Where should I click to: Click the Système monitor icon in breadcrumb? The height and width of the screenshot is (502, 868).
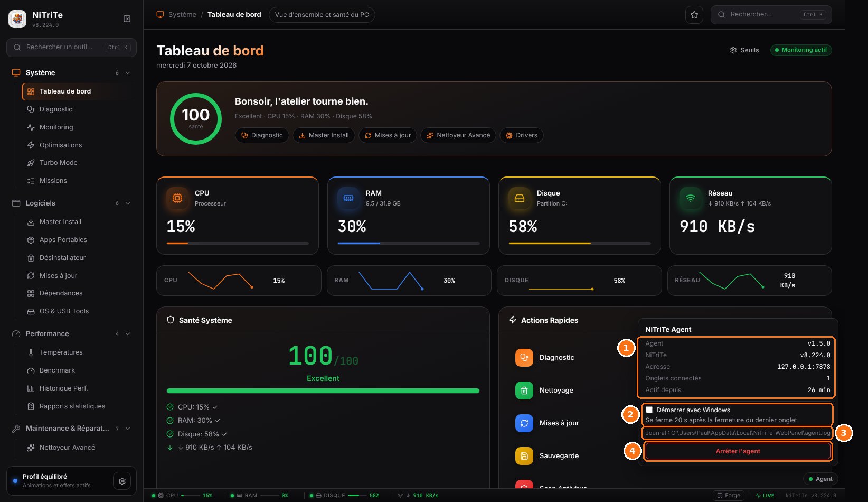(161, 15)
